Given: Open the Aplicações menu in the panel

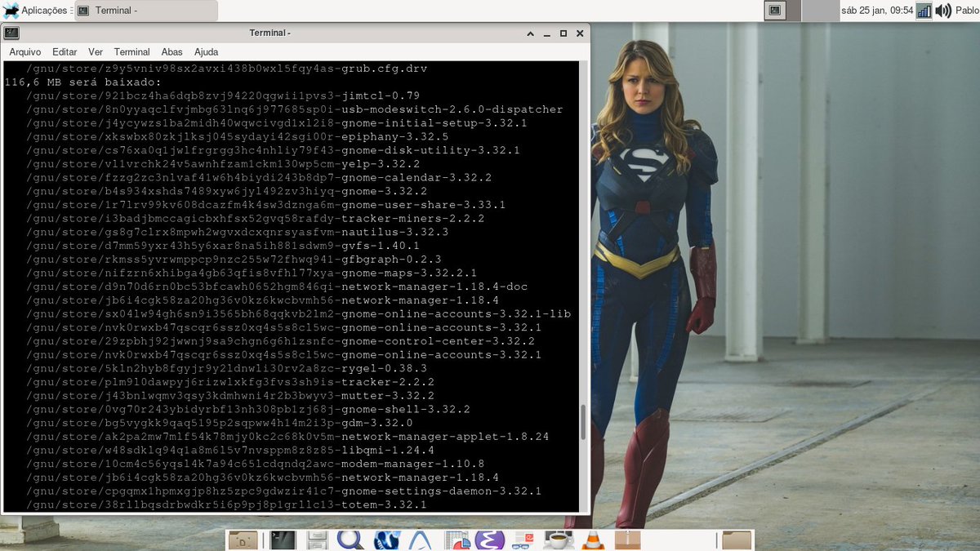Looking at the screenshot, I should pyautogui.click(x=36, y=11).
